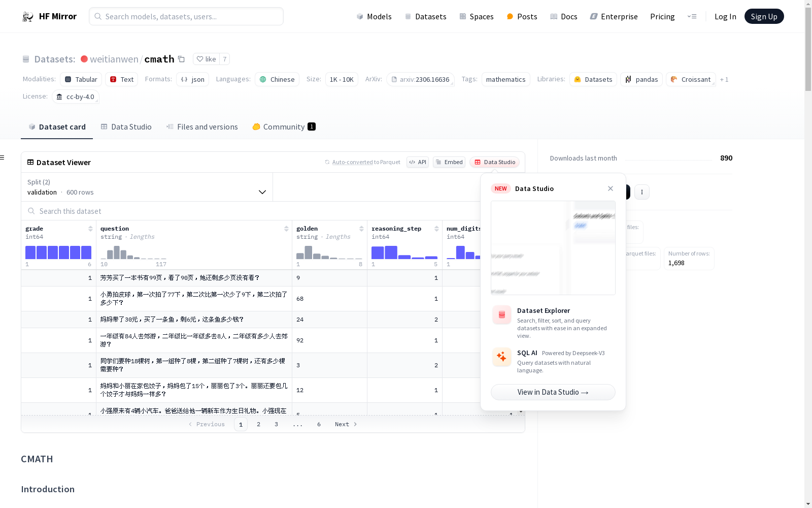Sort by the question column

286,229
